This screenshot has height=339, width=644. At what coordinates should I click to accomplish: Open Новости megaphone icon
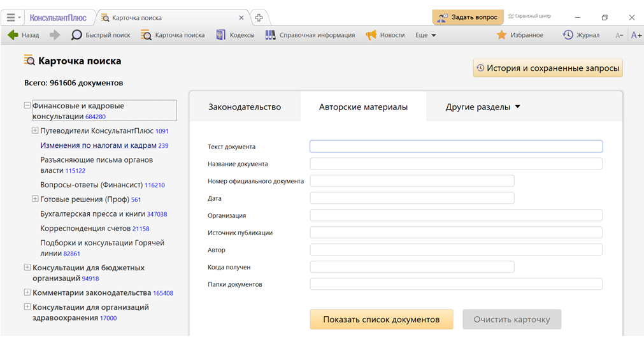[371, 35]
